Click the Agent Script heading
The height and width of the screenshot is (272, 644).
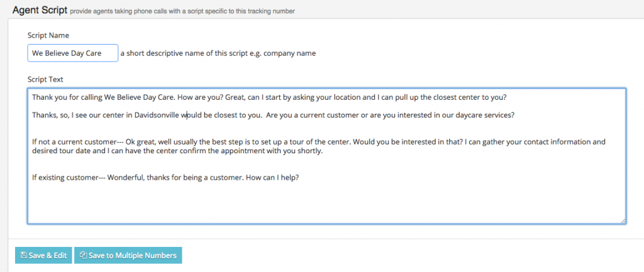click(x=39, y=11)
